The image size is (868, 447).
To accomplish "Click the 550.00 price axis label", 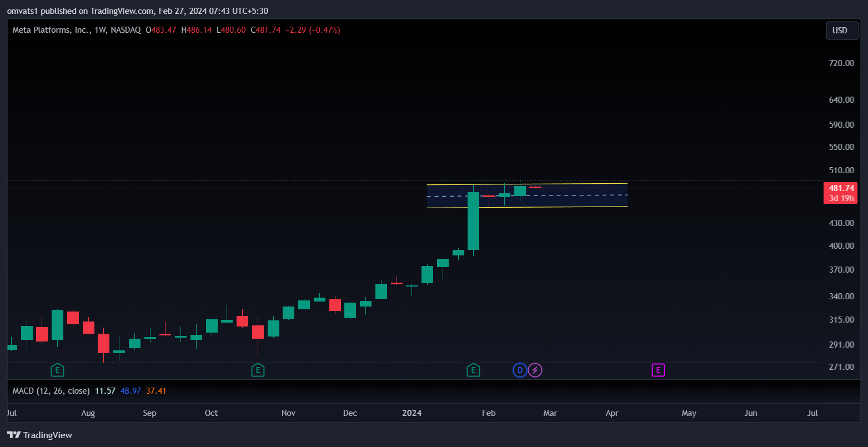I will point(841,147).
